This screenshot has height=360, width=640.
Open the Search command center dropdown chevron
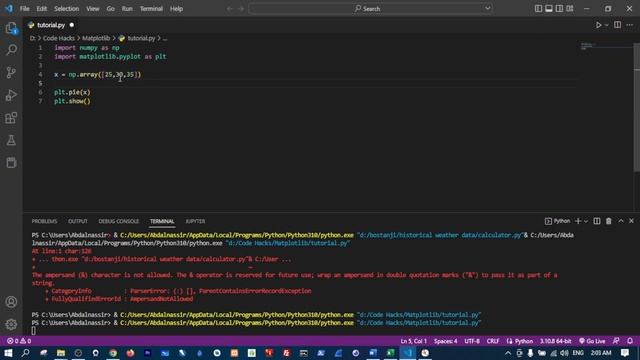tap(487, 8)
